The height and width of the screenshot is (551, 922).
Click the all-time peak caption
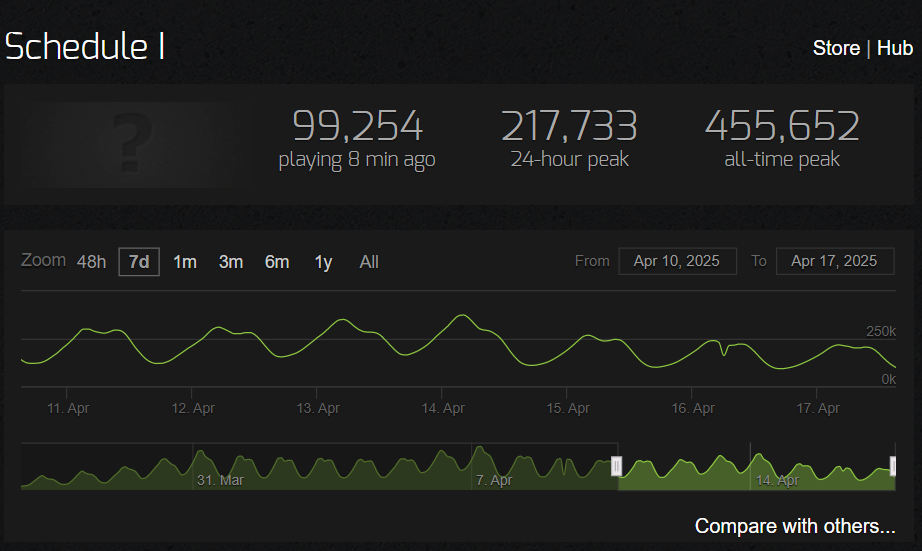coord(782,159)
